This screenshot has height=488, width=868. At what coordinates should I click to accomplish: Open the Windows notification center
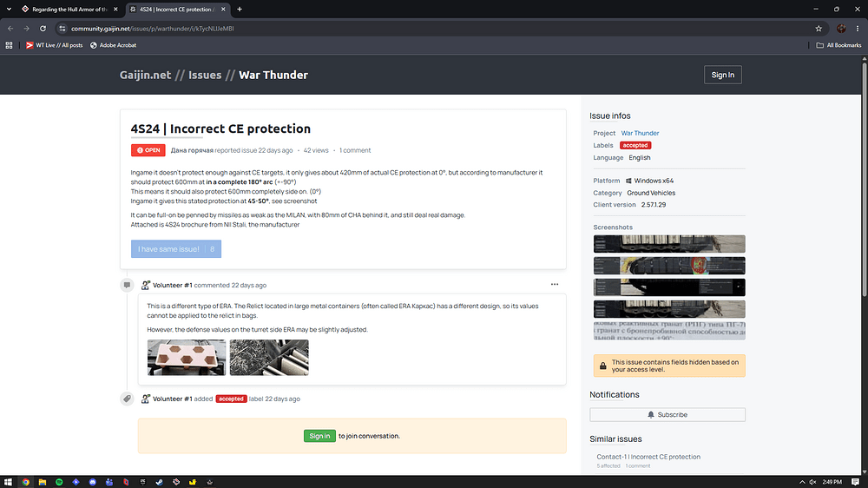pos(855,482)
